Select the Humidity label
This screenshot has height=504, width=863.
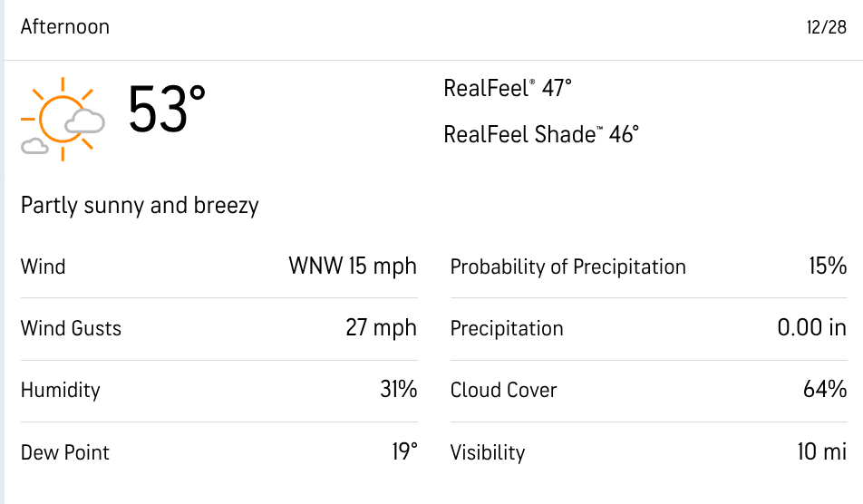point(61,390)
